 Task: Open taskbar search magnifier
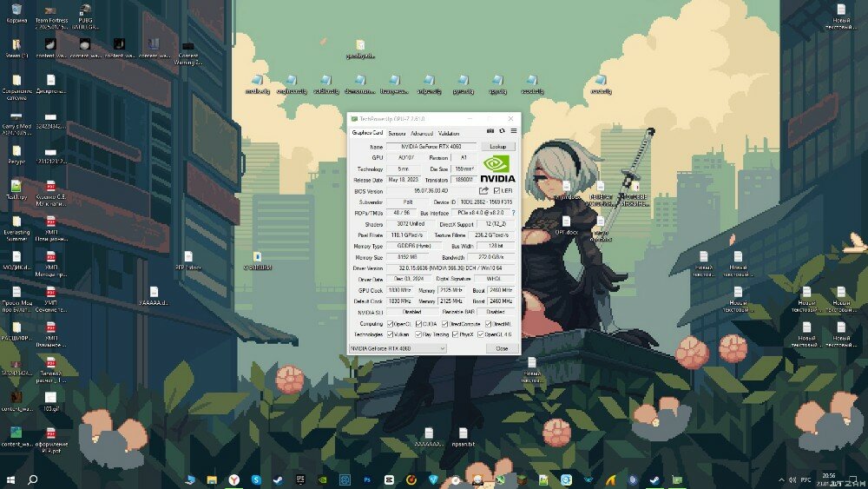pos(33,479)
